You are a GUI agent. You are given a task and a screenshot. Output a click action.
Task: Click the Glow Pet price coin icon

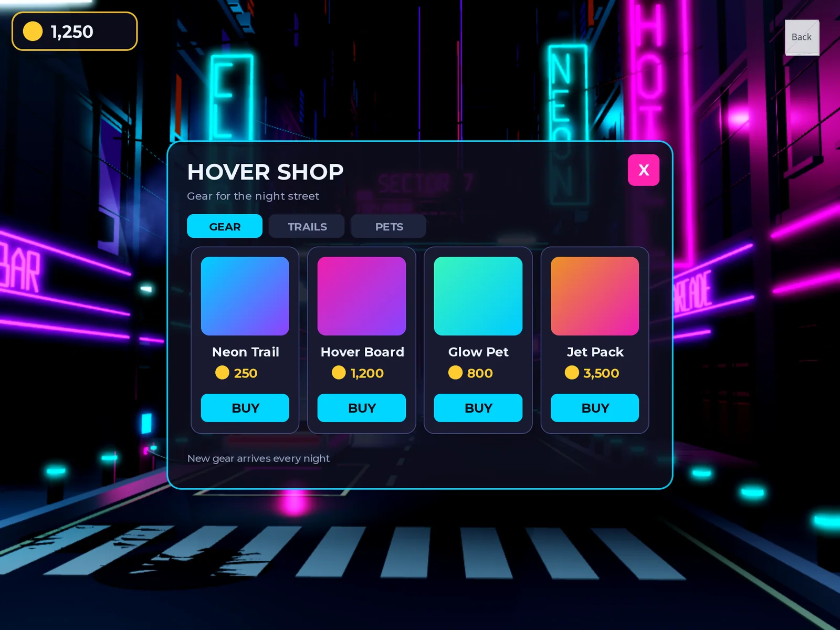(x=455, y=372)
